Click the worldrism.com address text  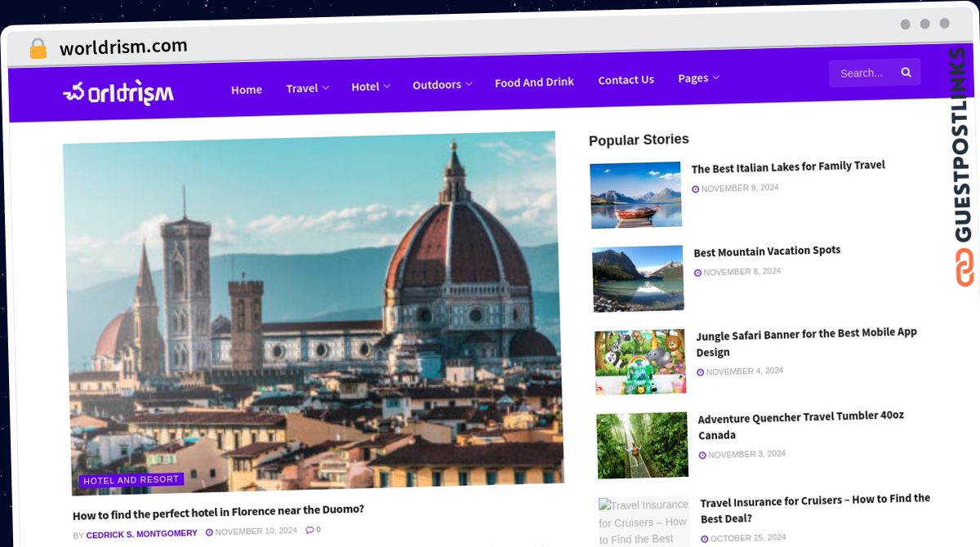(123, 47)
